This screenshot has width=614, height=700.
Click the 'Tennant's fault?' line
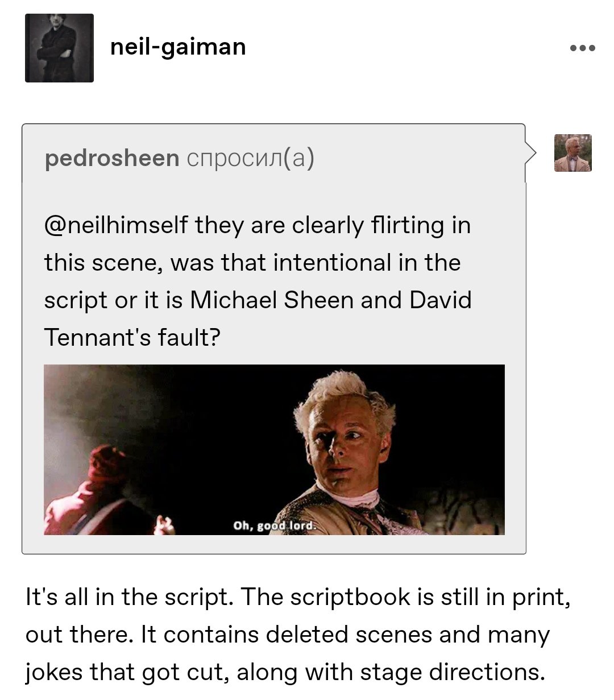pyautogui.click(x=132, y=338)
